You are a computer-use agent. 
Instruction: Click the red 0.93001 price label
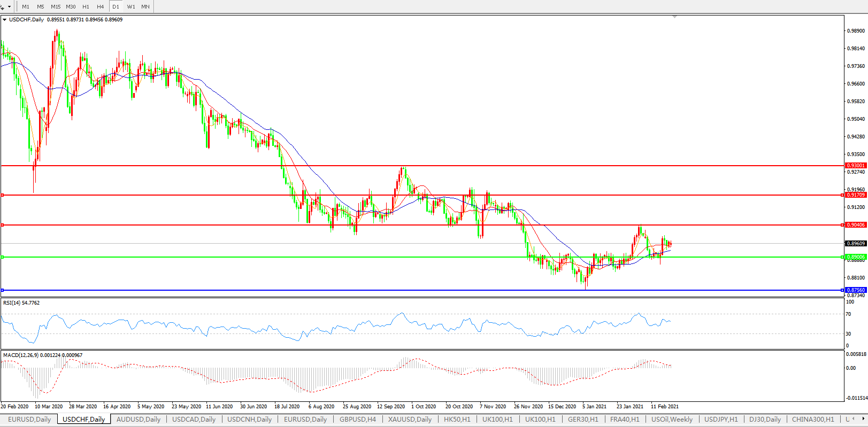pyautogui.click(x=855, y=166)
